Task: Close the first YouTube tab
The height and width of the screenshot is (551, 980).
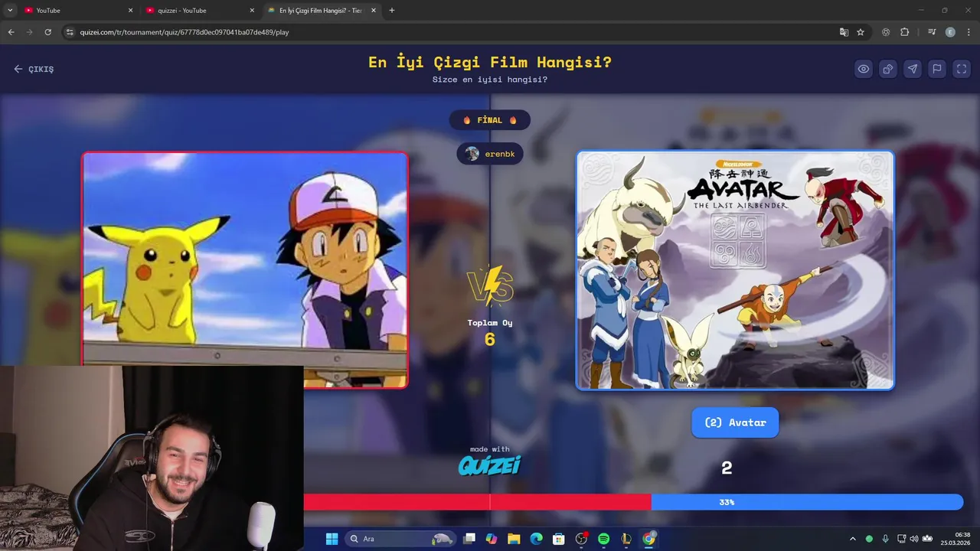Action: click(x=130, y=11)
